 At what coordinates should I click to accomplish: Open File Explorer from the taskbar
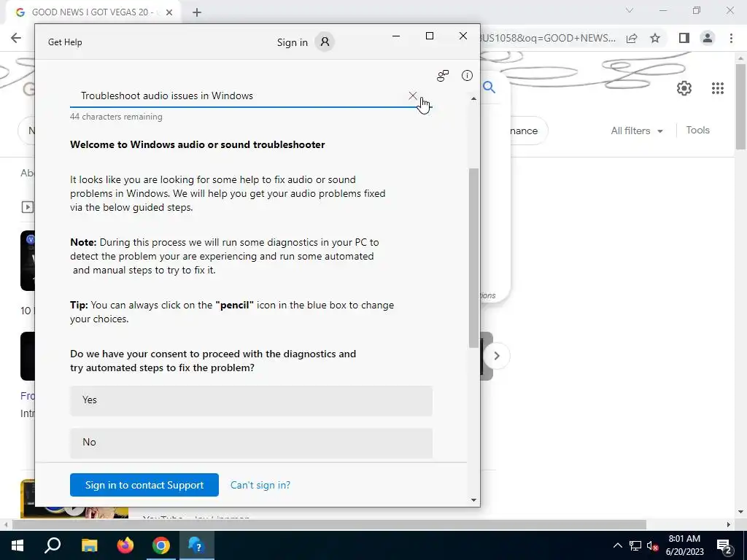pos(89,545)
